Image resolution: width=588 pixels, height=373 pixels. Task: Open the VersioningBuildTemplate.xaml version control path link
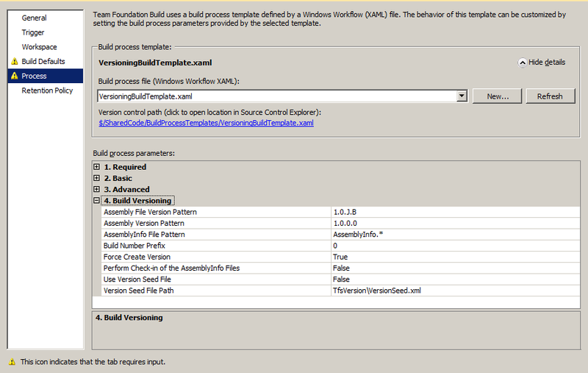[207, 123]
